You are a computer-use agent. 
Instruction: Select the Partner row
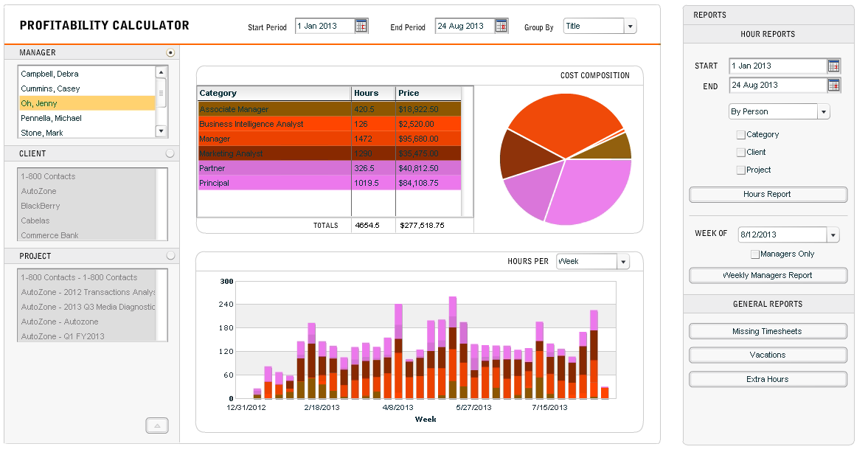[330, 168]
